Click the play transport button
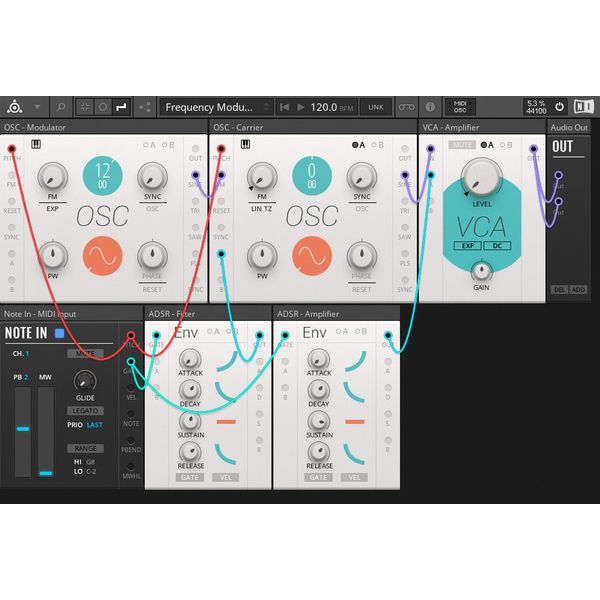This screenshot has height=600, width=600. pyautogui.click(x=301, y=107)
